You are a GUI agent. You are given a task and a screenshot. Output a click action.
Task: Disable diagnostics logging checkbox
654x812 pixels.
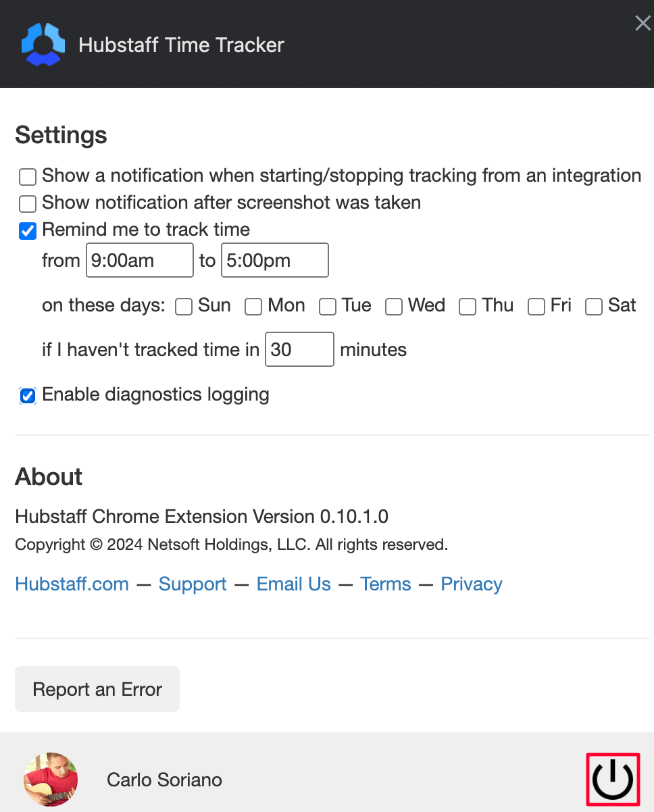click(x=28, y=396)
